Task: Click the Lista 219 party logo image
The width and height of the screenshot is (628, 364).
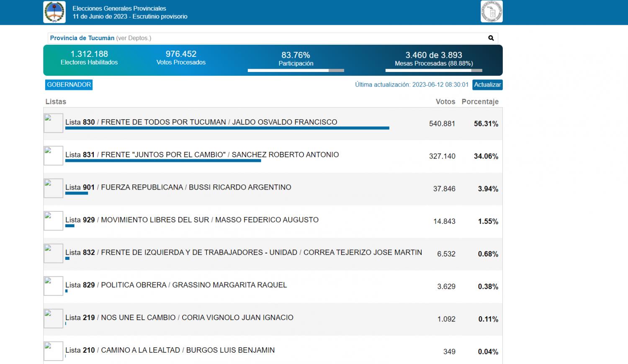Action: click(x=54, y=319)
